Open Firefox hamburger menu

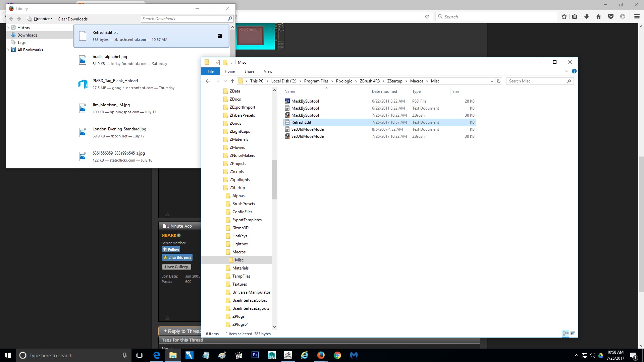click(x=637, y=17)
